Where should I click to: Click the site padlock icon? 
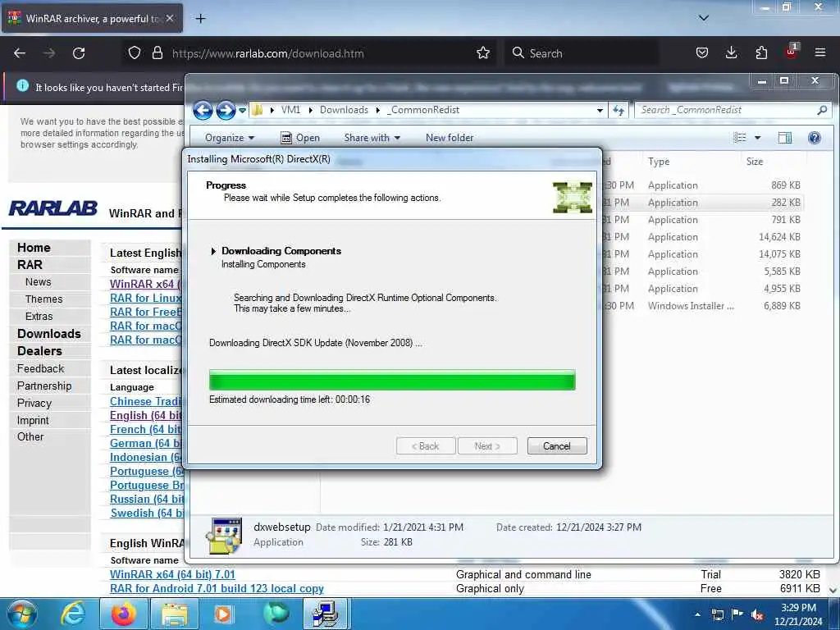coord(157,53)
